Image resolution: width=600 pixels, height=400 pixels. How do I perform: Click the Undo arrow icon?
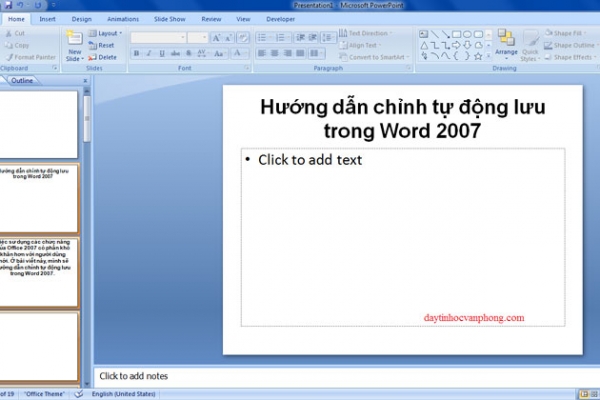point(21,5)
